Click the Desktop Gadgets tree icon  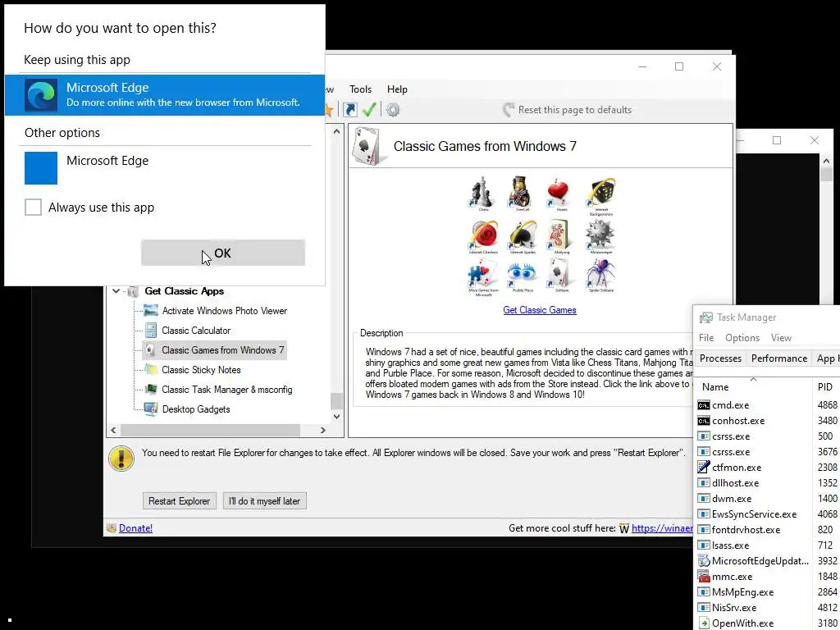151,409
